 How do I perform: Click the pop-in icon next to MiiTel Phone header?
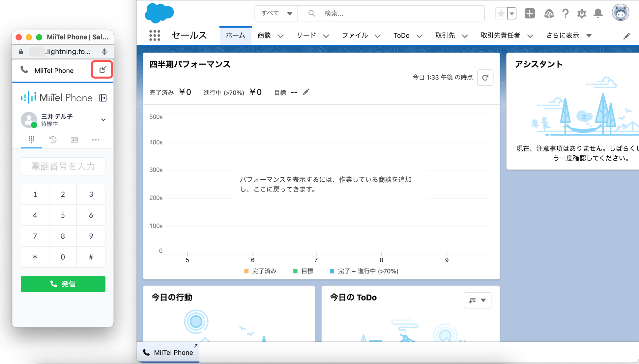pos(102,69)
